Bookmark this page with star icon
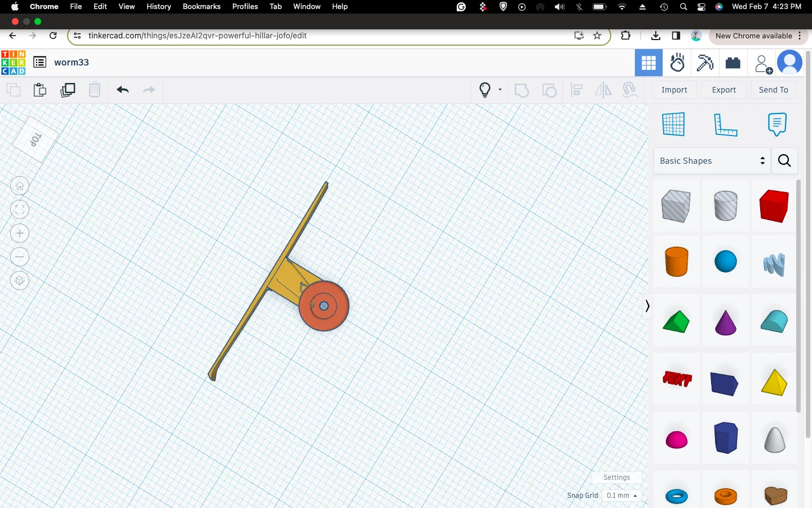This screenshot has height=508, width=812. [597, 36]
